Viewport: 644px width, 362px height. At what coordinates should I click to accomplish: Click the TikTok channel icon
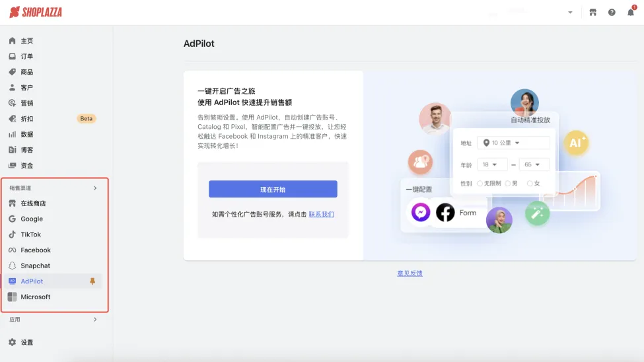[13, 235]
